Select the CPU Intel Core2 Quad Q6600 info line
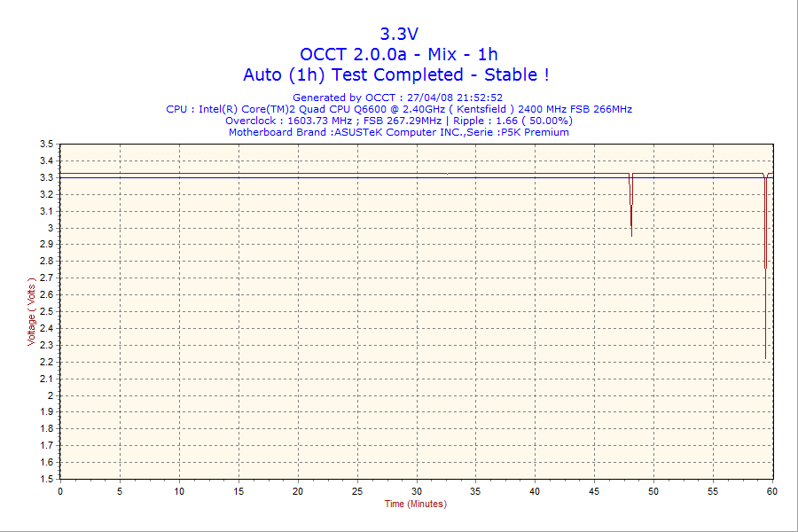The image size is (798, 532). point(399,109)
